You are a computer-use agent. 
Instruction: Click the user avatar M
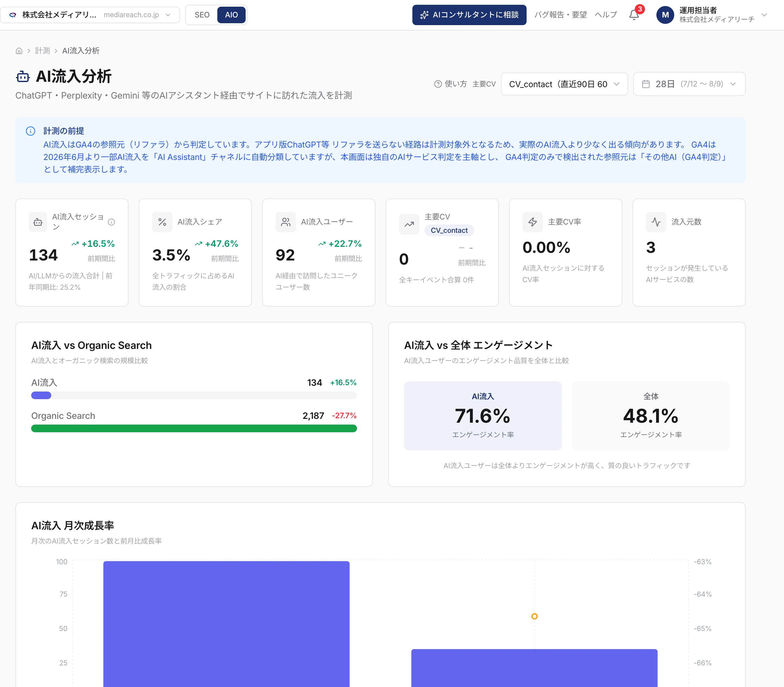[x=665, y=15]
